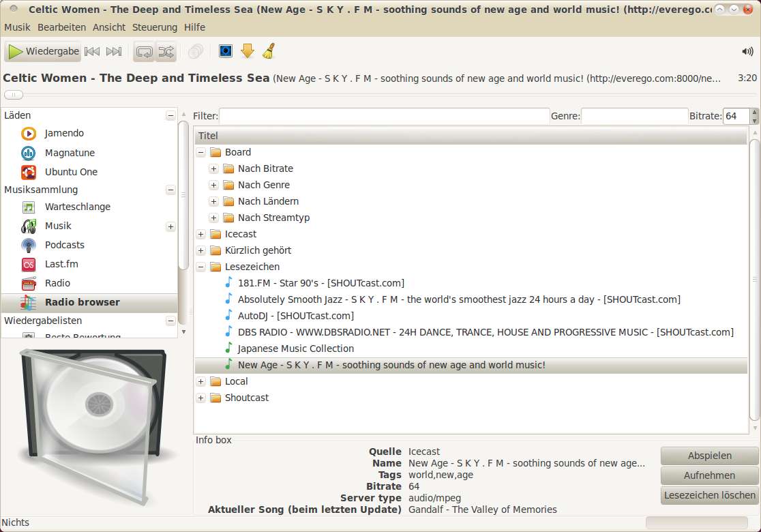This screenshot has height=532, width=761.
Task: Skip to the next track
Action: pyautogui.click(x=114, y=51)
